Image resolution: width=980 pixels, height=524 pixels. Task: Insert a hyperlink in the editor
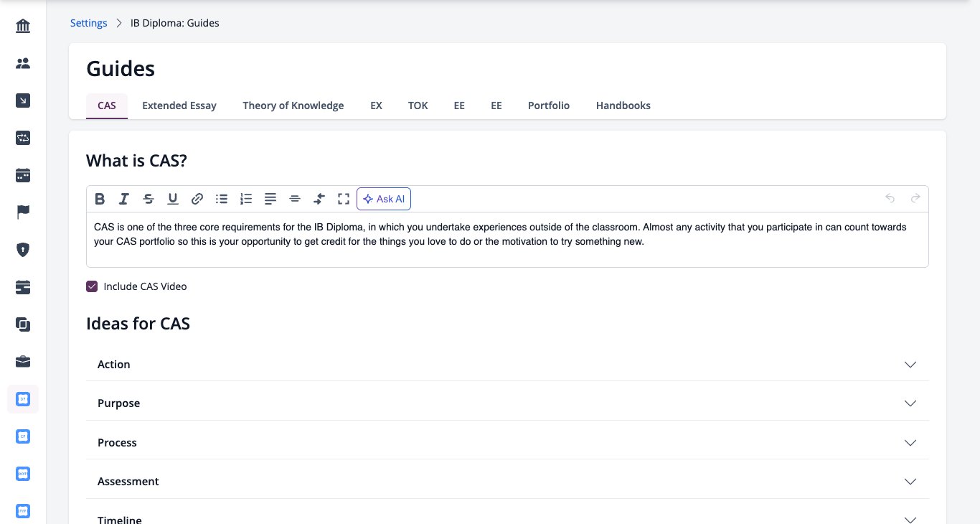pyautogui.click(x=197, y=199)
